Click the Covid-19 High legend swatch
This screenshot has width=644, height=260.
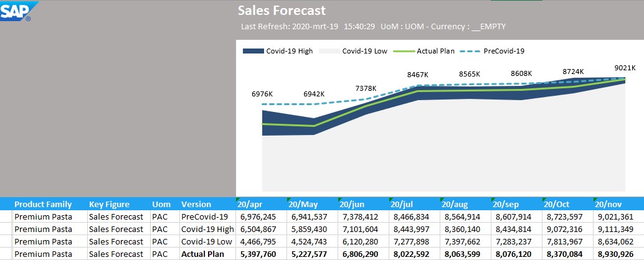pyautogui.click(x=253, y=51)
